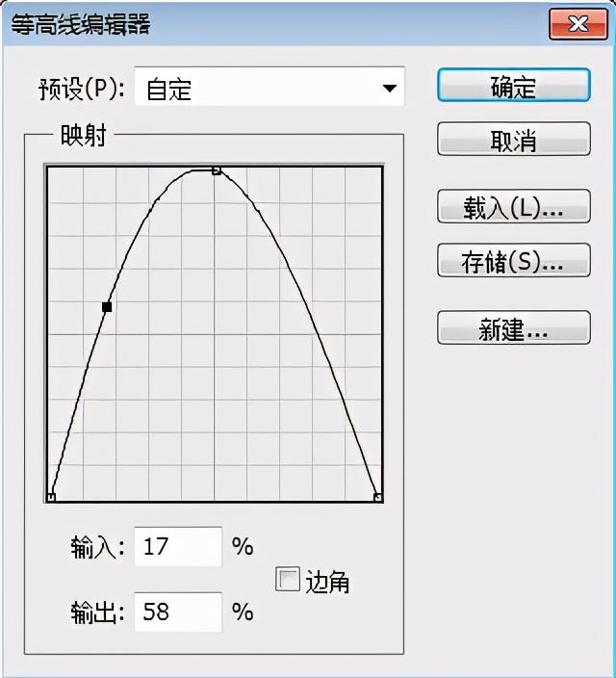616x678 pixels.
Task: Open the 载入(L)... load dialog
Action: click(514, 207)
